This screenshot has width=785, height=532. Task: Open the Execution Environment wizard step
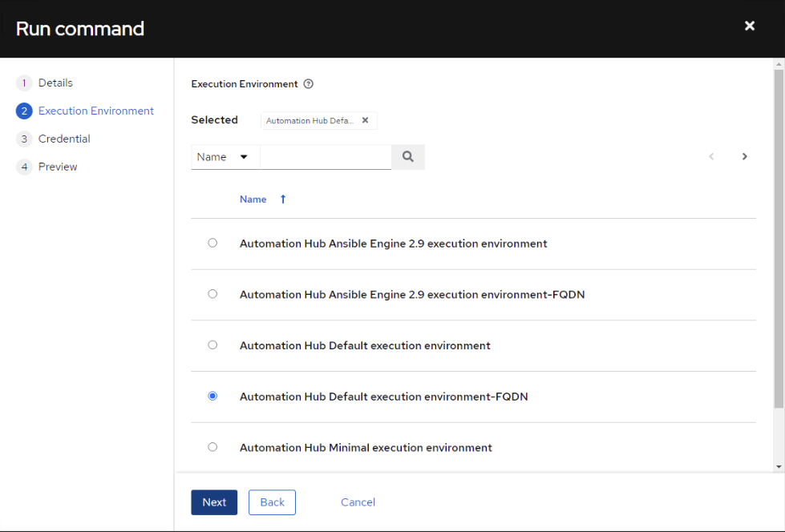(x=85, y=111)
